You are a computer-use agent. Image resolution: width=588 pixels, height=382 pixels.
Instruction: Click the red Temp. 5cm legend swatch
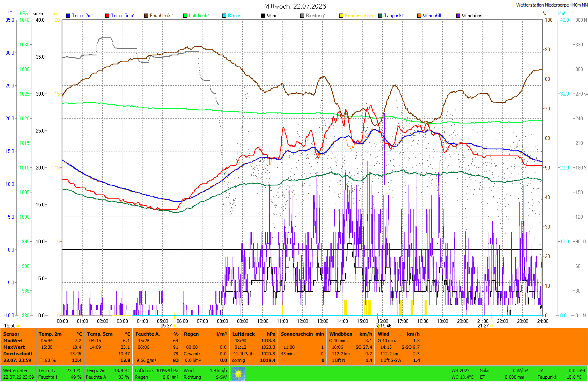[x=107, y=16]
